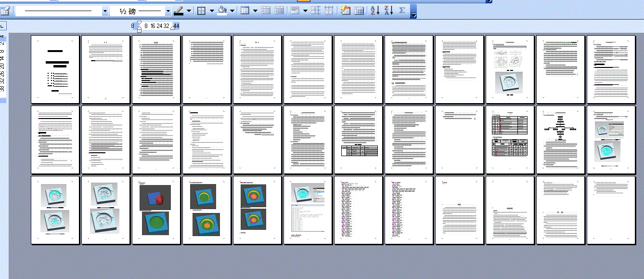Click Distribute Columns Evenly icon
Image resolution: width=644 pixels, height=279 pixels.
329,11
